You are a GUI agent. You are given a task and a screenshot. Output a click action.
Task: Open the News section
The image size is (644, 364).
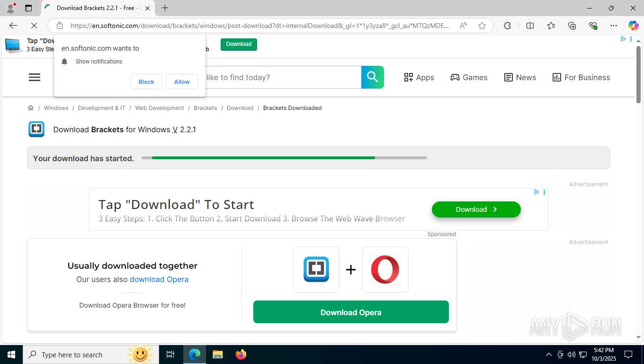tap(520, 77)
